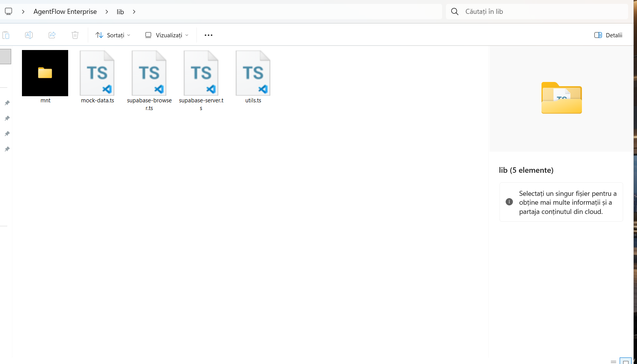Click fourth pin icon in navigation pane
This screenshot has height=364, width=637.
pyautogui.click(x=7, y=149)
